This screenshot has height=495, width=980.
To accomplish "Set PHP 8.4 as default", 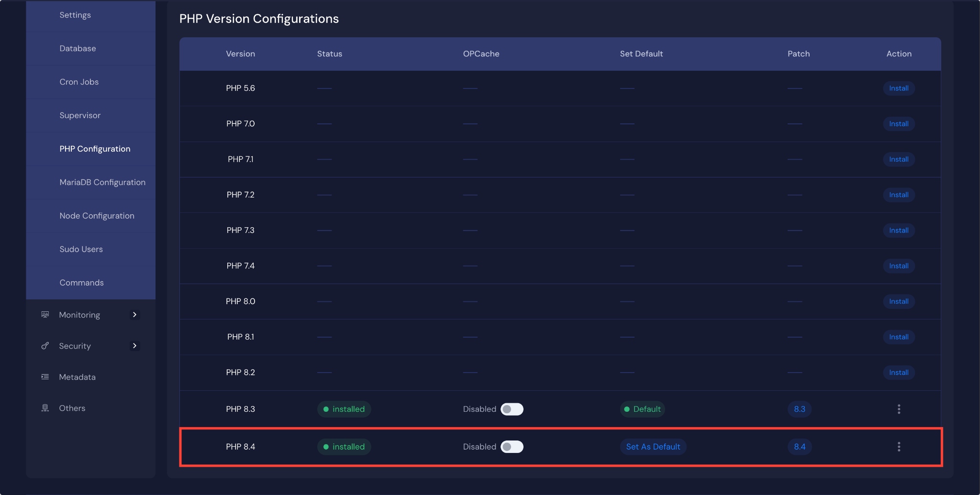I will pos(653,447).
